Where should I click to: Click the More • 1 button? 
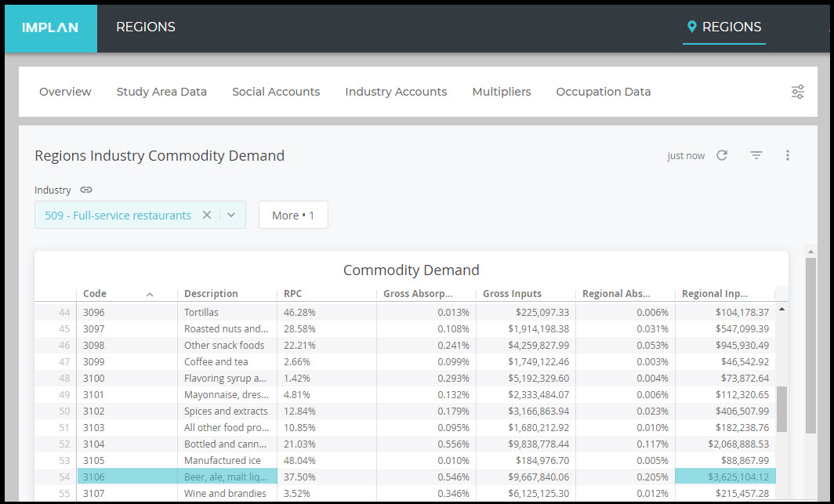tap(293, 215)
